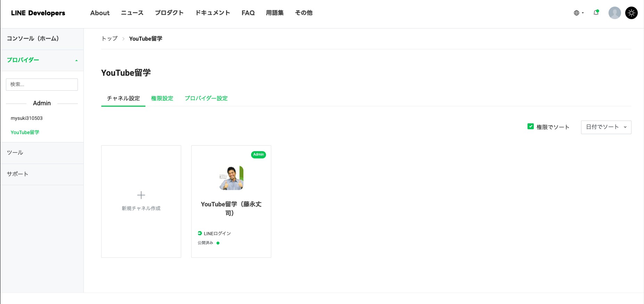Click the LINEログイン green icon

click(200, 233)
